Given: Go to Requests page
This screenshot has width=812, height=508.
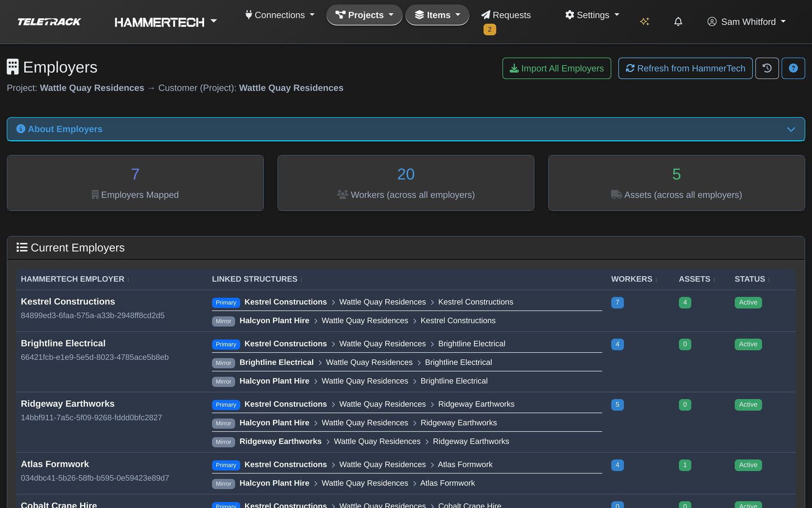Looking at the screenshot, I should (506, 15).
